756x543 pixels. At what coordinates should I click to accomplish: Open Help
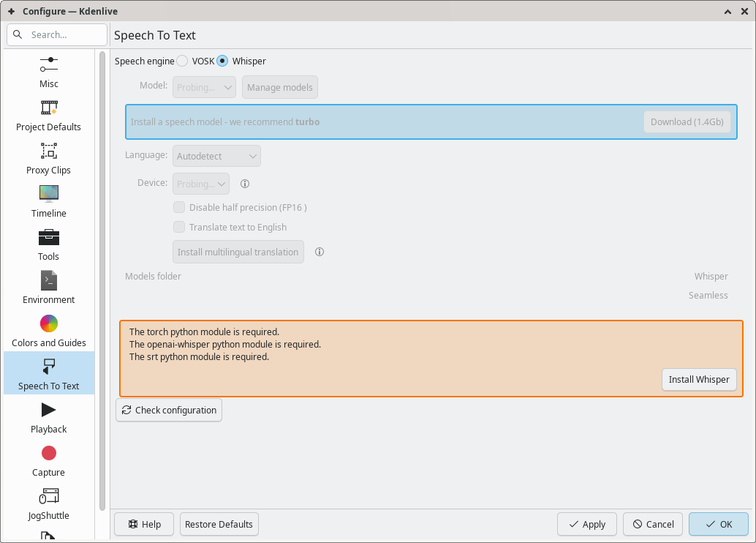tap(144, 524)
